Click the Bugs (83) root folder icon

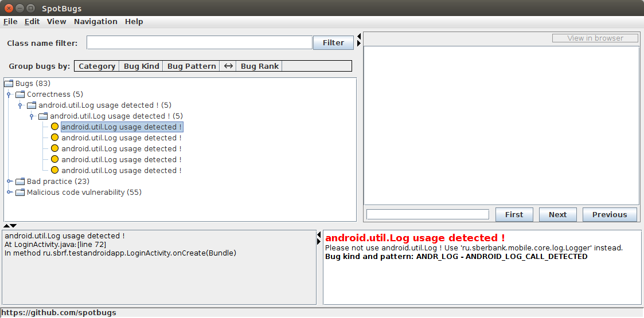[x=9, y=84]
